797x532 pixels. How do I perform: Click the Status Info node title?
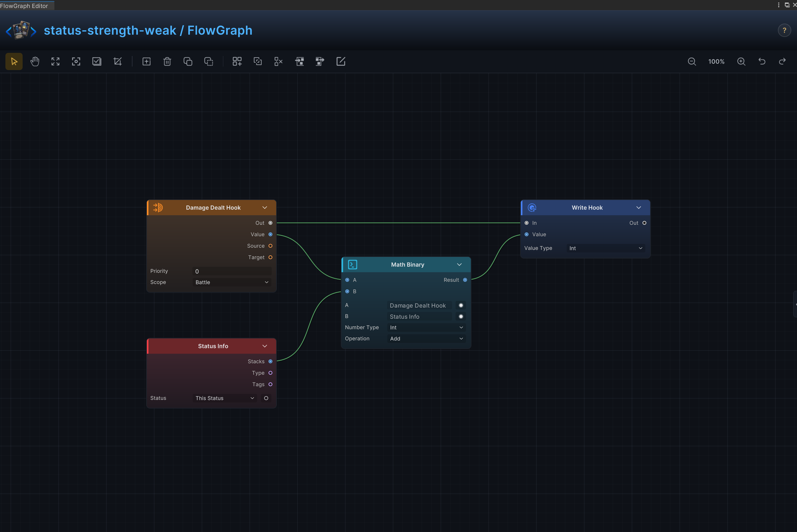[x=213, y=346]
